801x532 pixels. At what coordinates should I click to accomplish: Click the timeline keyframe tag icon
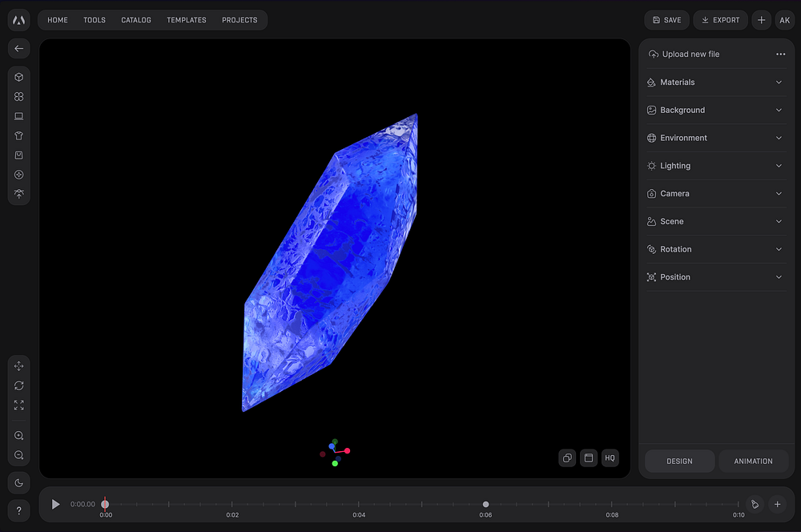pyautogui.click(x=755, y=505)
